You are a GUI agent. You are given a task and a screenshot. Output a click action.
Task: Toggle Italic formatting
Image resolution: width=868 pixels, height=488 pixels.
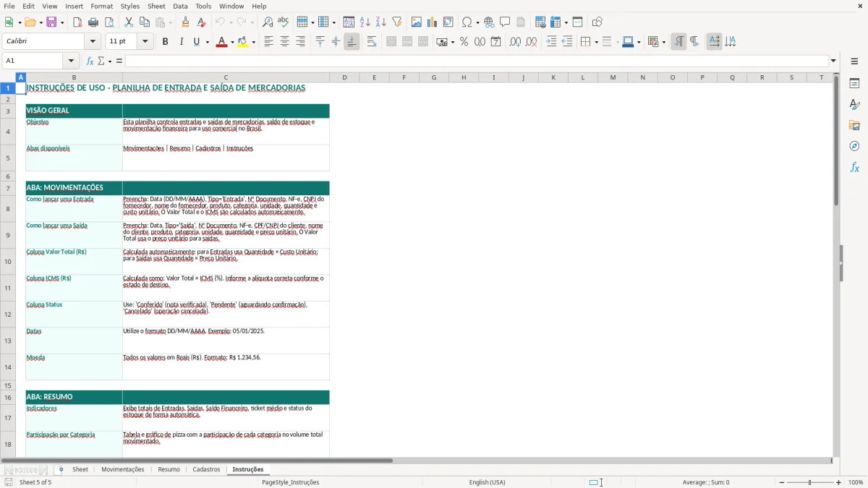click(181, 42)
